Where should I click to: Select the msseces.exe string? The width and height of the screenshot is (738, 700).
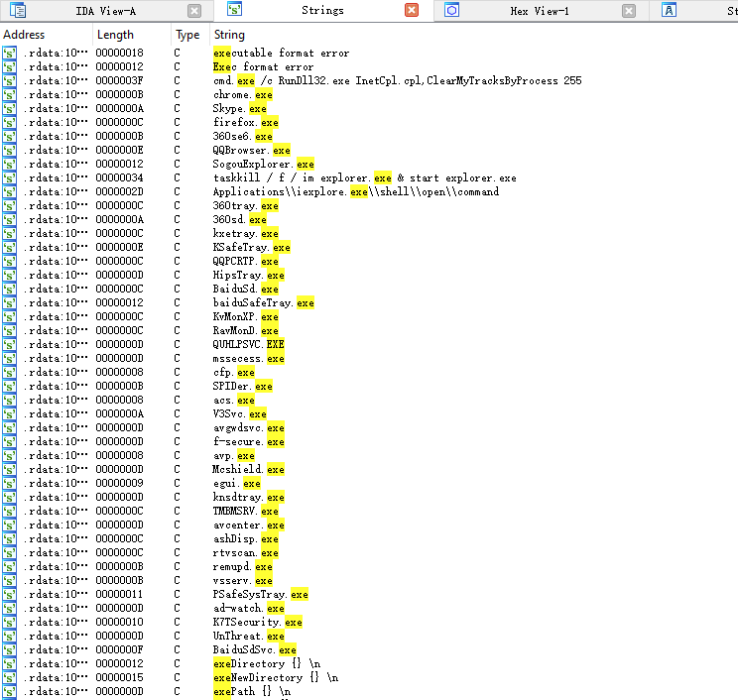pyautogui.click(x=249, y=359)
